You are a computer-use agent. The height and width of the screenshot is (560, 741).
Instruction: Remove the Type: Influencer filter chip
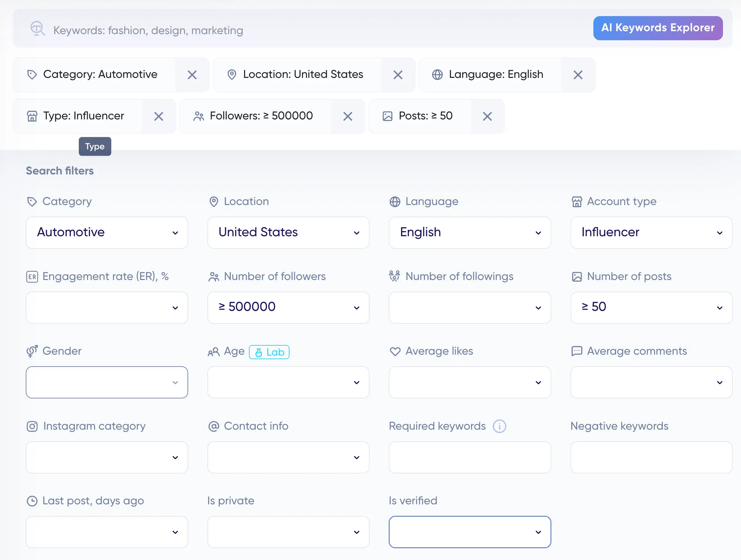[159, 116]
